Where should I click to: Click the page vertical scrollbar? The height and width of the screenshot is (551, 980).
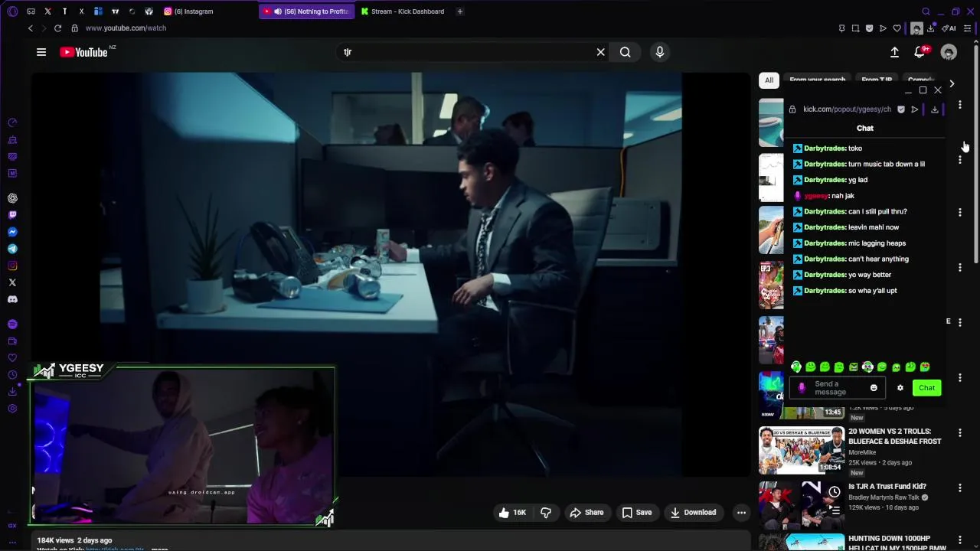pos(975,153)
